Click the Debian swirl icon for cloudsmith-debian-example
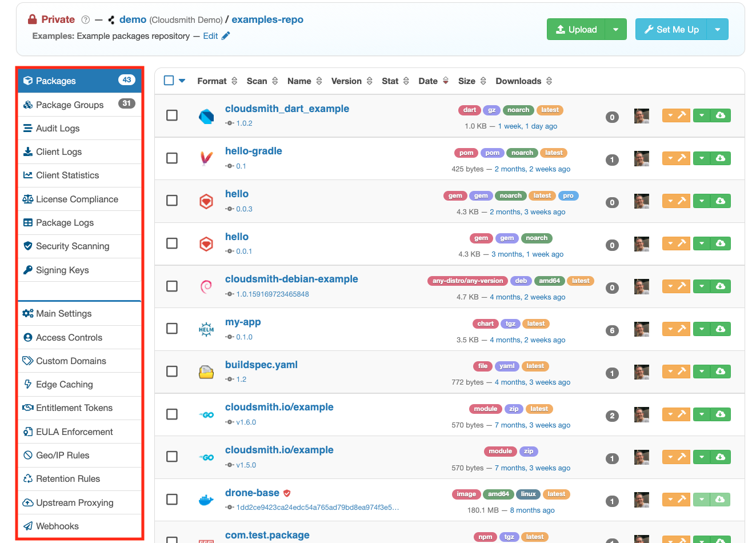This screenshot has height=543, width=756. pos(206,286)
